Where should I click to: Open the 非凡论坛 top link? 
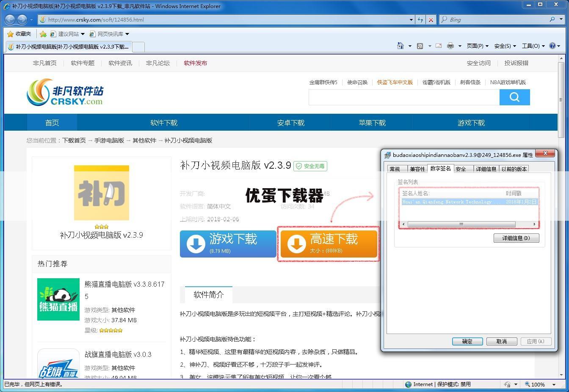(x=157, y=63)
